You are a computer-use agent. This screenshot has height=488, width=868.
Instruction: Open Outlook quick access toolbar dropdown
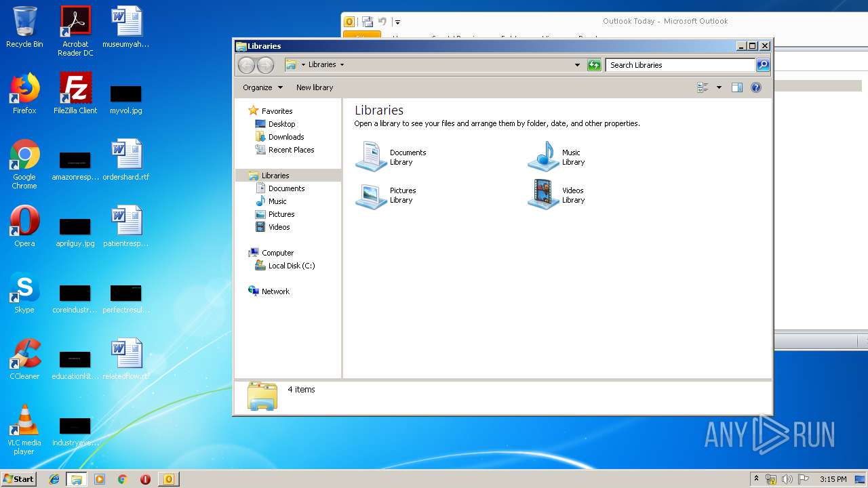tap(398, 22)
